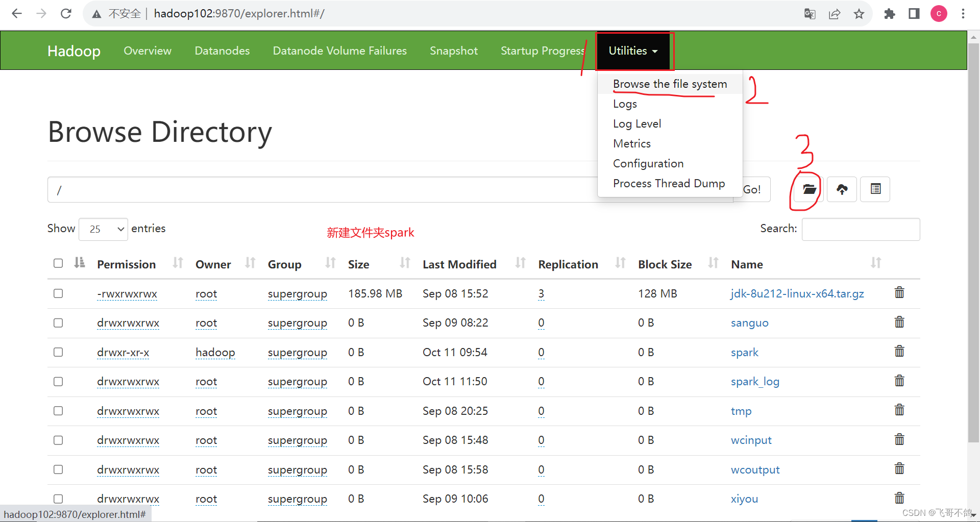Viewport: 980px width, 522px height.
Task: Check the box for the sanguo row
Action: [x=58, y=323]
